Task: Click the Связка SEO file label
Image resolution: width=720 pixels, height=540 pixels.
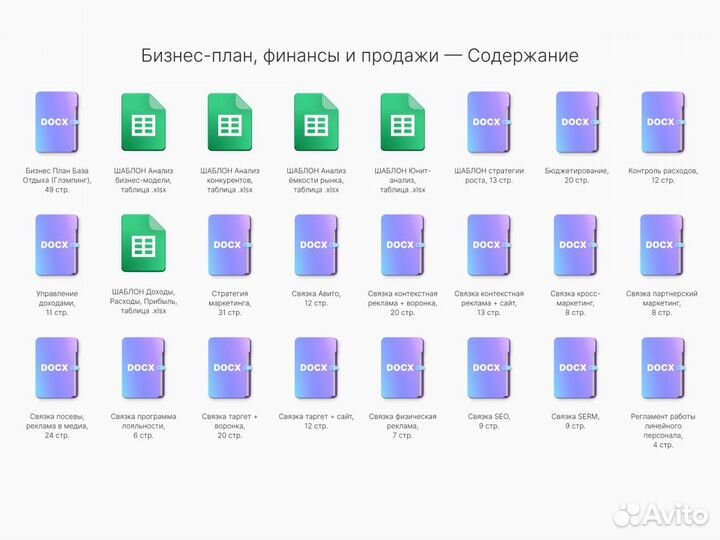Action: (488, 421)
